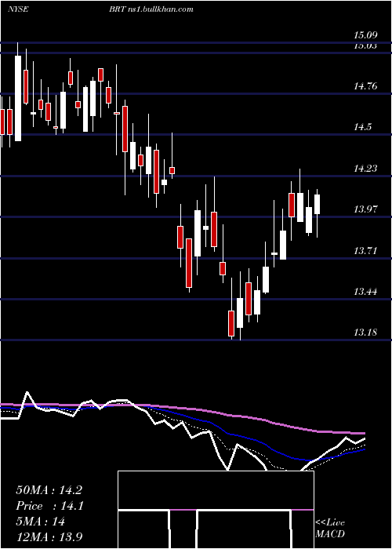Click the NYSE exchange label

[x=18, y=9]
